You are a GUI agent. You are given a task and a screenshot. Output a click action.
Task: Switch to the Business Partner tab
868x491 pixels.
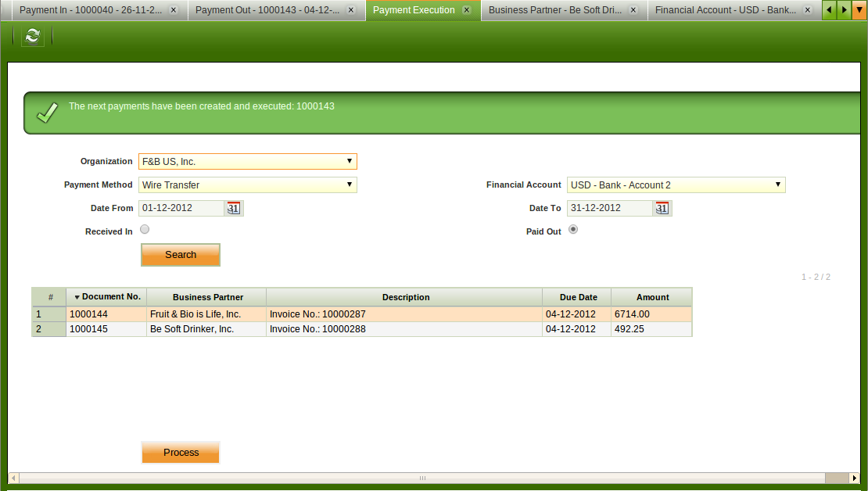pos(554,10)
